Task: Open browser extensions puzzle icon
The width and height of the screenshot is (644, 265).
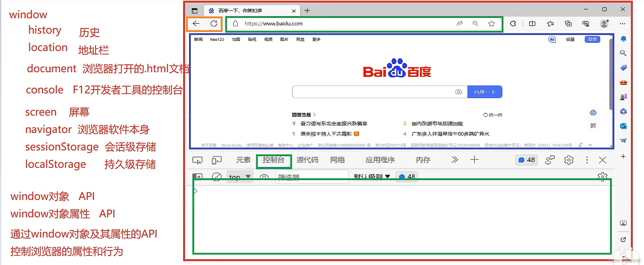Action: pyautogui.click(x=513, y=24)
